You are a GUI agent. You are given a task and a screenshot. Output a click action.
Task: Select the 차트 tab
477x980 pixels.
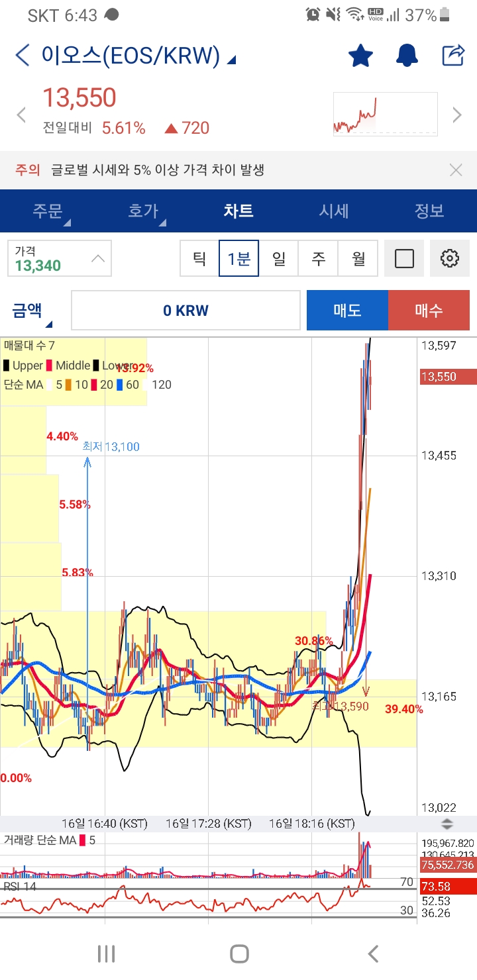[238, 211]
